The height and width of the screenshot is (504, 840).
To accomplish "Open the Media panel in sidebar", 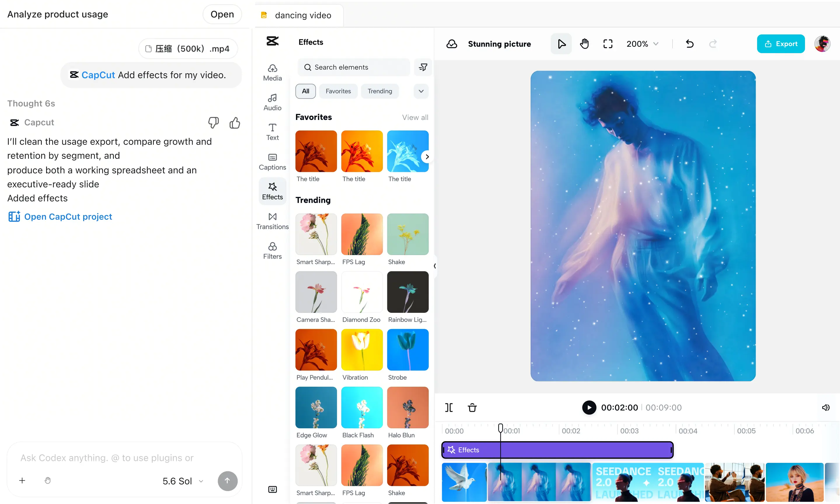I will (x=272, y=72).
